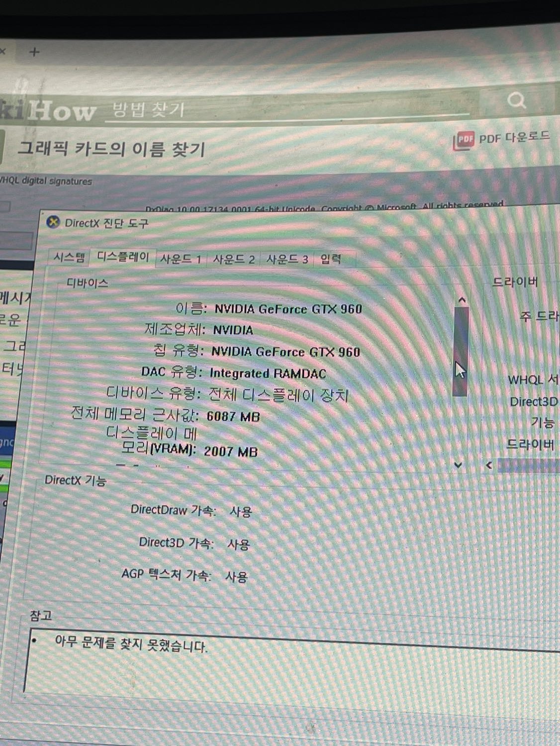The width and height of the screenshot is (560, 746).
Task: Click the device list scroll-up arrow
Action: tap(461, 300)
